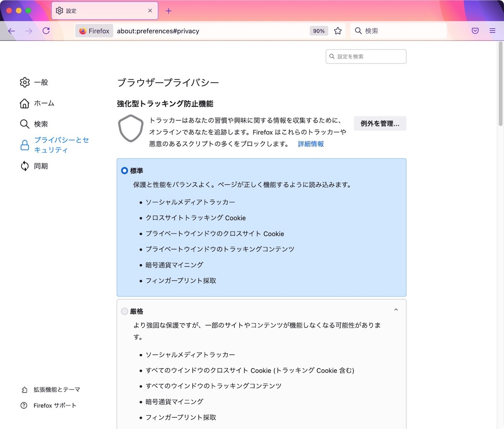Open the hamburger application menu
Screen dimensions: 504x429
493,31
